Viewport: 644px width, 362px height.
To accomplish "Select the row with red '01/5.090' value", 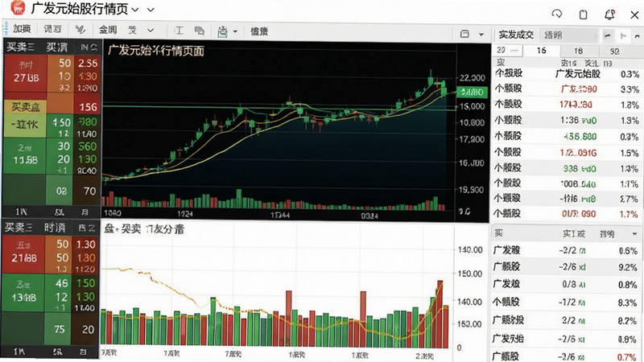I will tap(568, 214).
